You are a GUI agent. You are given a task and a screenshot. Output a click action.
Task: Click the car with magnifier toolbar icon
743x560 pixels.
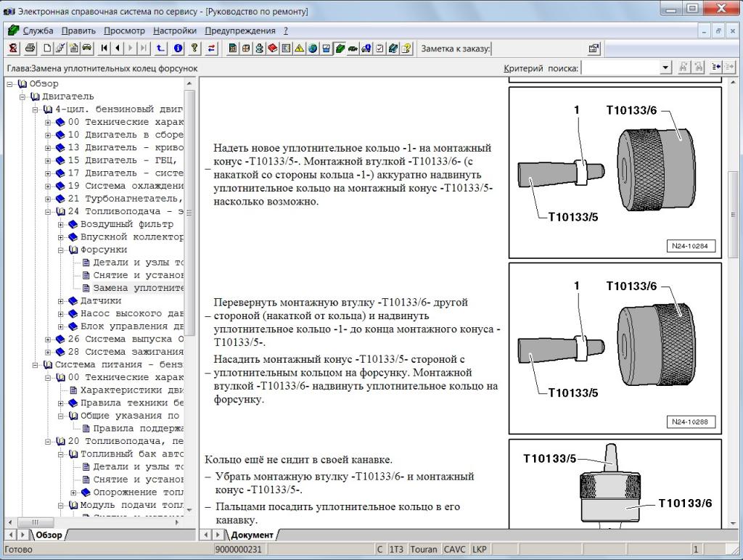(x=366, y=49)
